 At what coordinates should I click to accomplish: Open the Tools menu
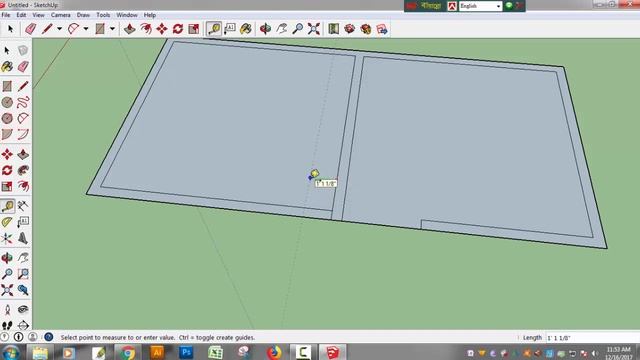click(x=103, y=15)
